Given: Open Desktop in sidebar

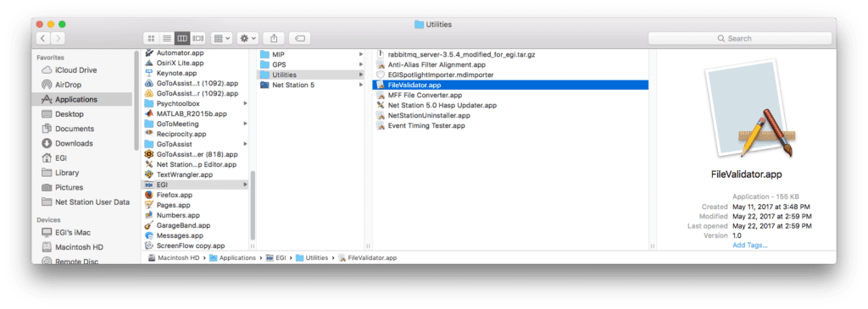Looking at the screenshot, I should point(83,114).
